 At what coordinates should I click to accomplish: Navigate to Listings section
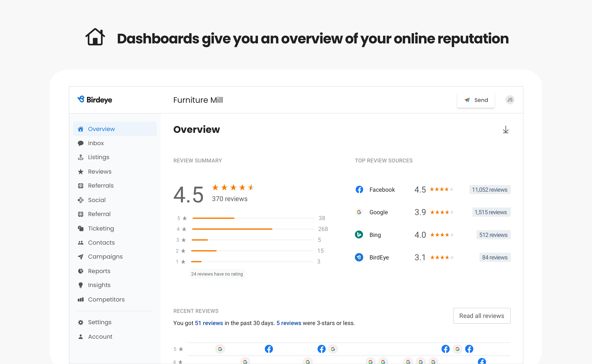point(98,157)
